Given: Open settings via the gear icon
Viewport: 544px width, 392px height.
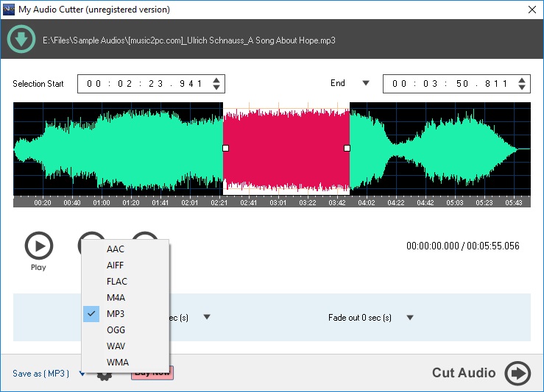Looking at the screenshot, I should [x=104, y=377].
